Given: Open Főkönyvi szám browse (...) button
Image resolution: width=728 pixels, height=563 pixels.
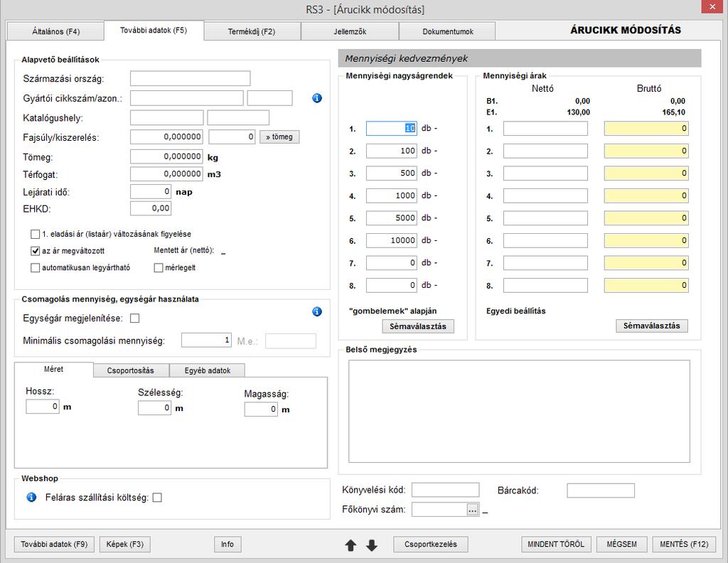Looking at the screenshot, I should point(473,510).
